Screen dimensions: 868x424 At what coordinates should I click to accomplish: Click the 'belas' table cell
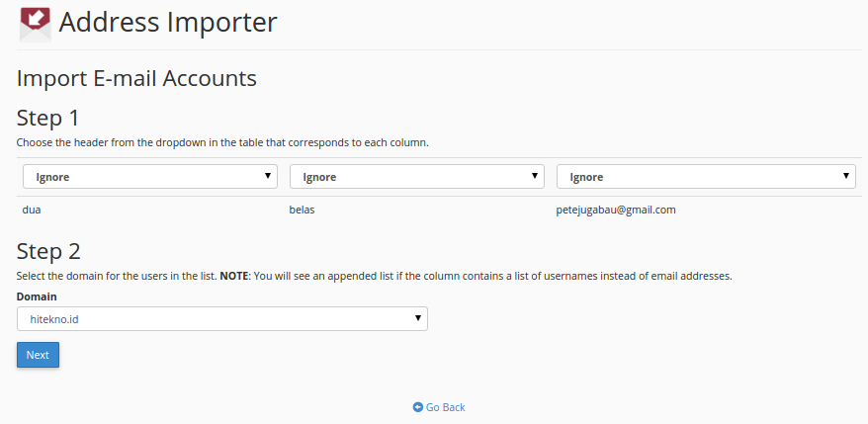[302, 210]
